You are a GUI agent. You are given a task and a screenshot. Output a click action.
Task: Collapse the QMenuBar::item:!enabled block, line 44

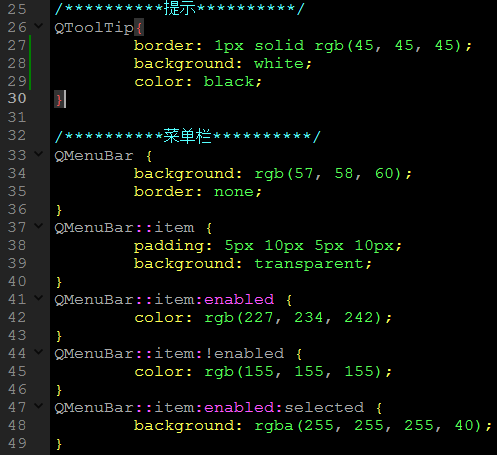coord(39,352)
